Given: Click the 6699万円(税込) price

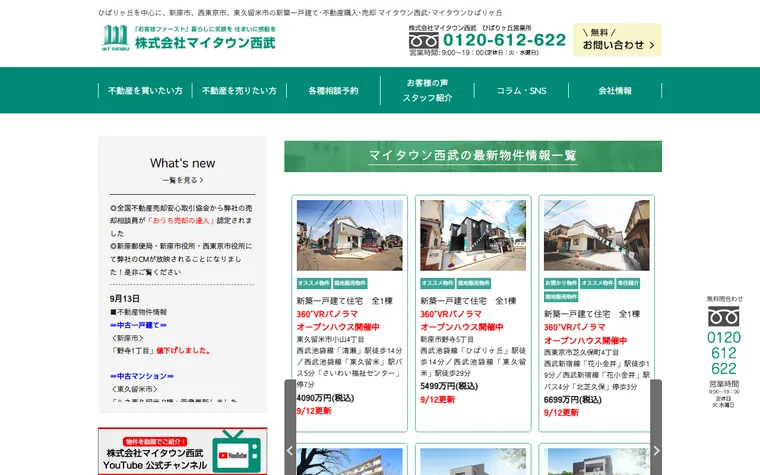Looking at the screenshot, I should tap(572, 400).
